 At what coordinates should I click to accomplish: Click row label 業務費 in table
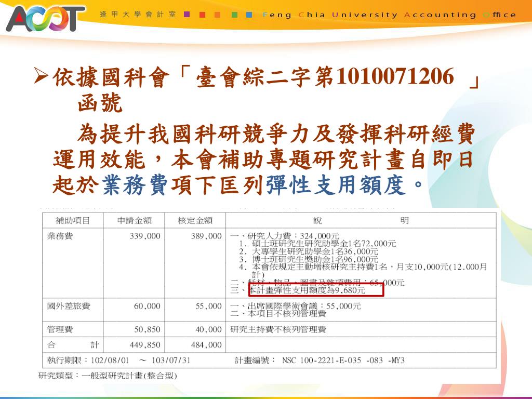[x=60, y=236]
